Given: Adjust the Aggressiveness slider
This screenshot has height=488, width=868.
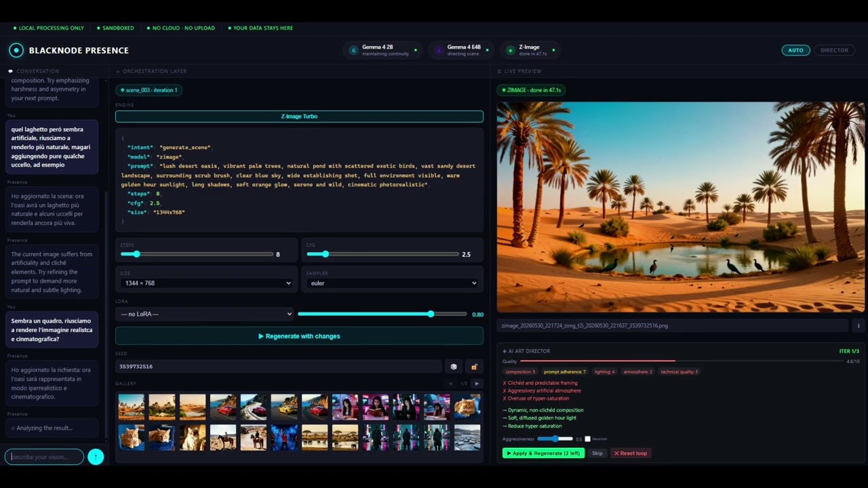Looking at the screenshot, I should point(555,439).
